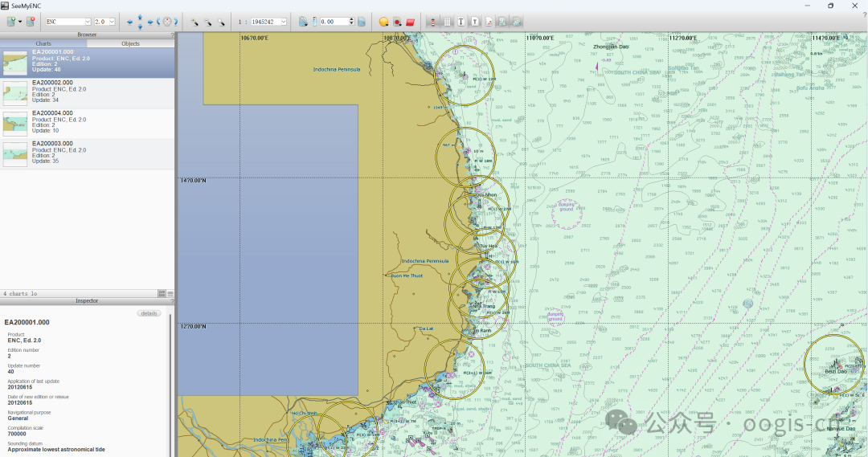Click the '4 charts lo' status text
The image size is (868, 457).
(20, 294)
